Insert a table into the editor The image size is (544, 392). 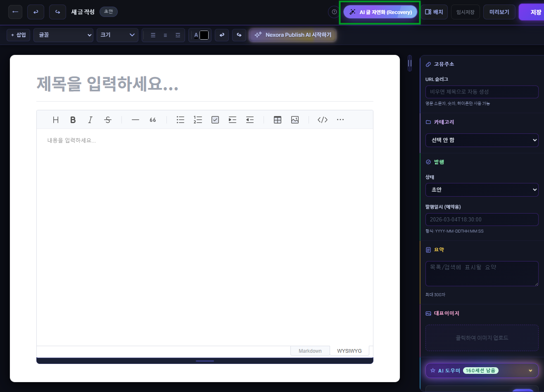click(x=278, y=120)
